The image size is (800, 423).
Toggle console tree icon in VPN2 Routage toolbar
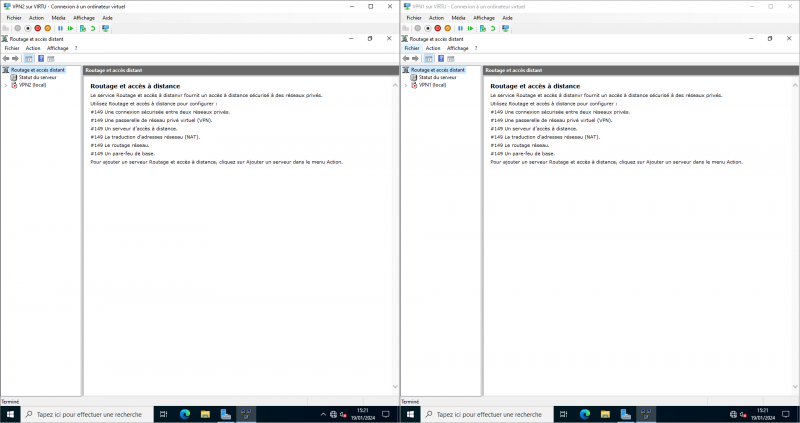click(29, 59)
